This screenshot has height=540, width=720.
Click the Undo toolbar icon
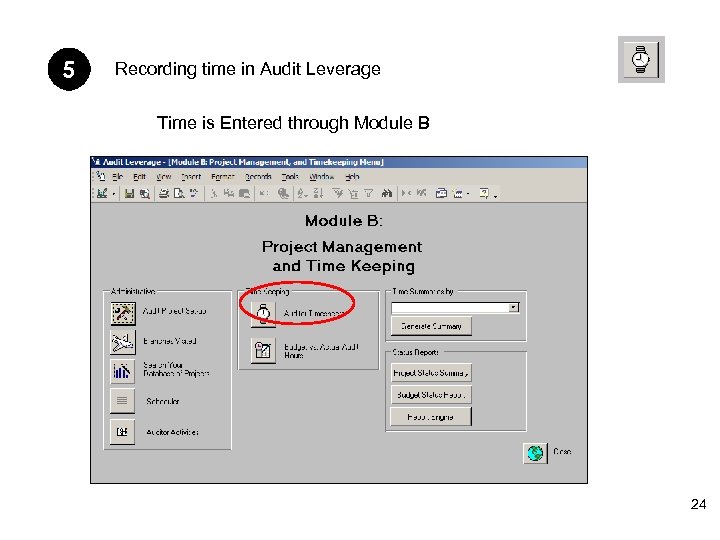click(x=263, y=193)
